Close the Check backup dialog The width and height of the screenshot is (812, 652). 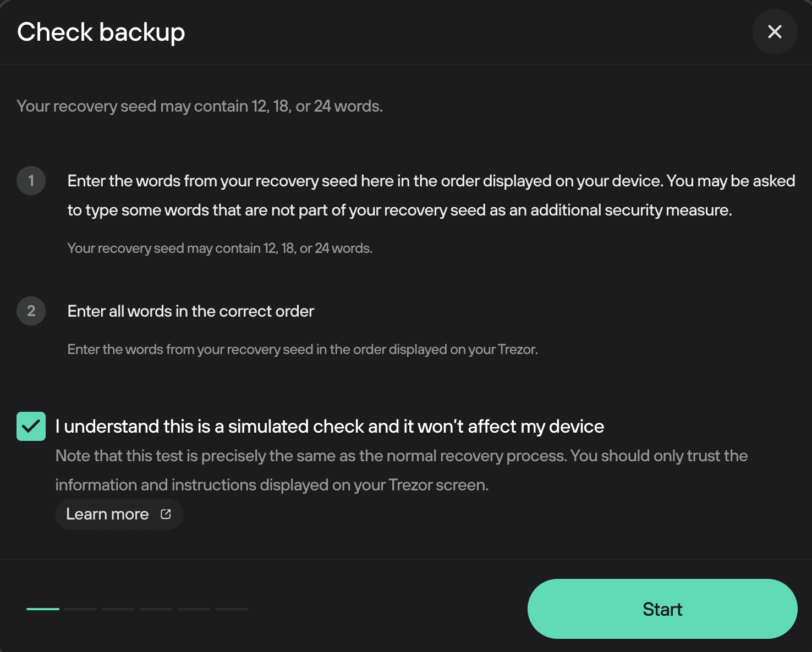pos(775,32)
